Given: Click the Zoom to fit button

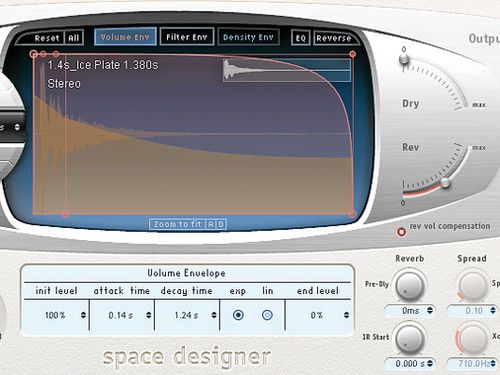Looking at the screenshot, I should 178,224.
